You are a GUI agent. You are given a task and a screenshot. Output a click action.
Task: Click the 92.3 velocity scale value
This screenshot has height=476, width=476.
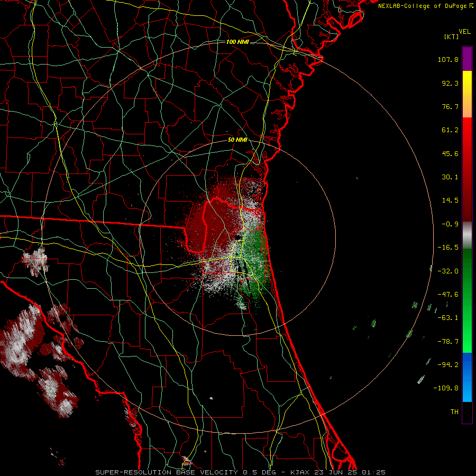[x=450, y=83]
